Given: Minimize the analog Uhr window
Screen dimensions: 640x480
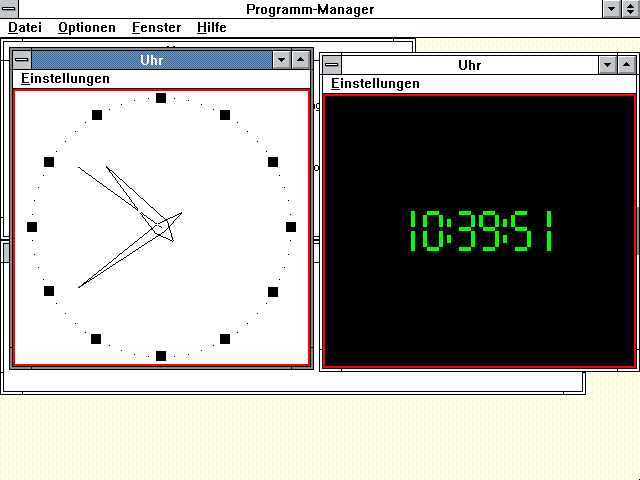Looking at the screenshot, I should [281, 60].
